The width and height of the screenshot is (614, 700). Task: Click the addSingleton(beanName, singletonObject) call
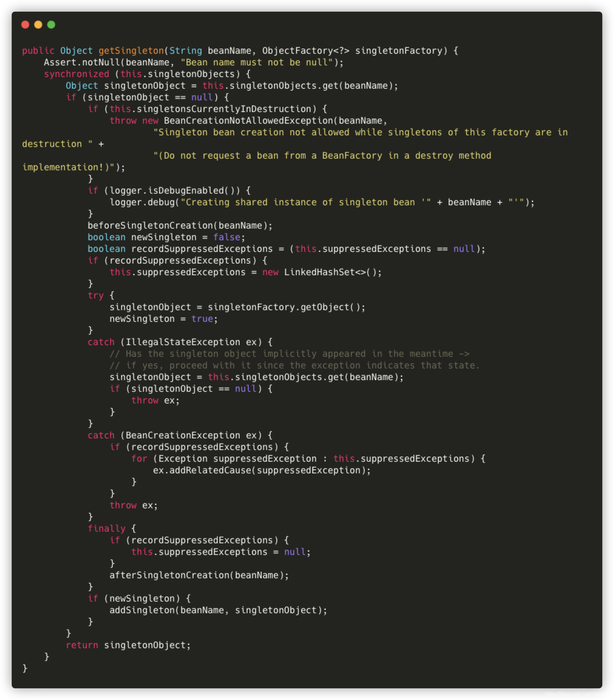(218, 610)
